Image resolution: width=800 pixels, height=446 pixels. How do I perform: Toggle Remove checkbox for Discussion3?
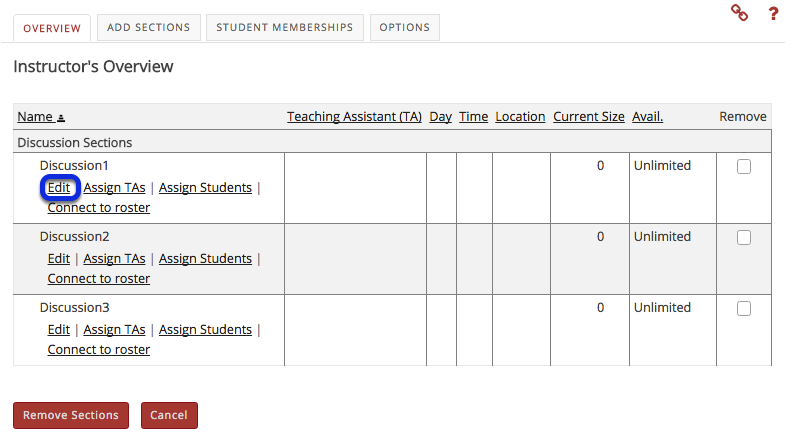click(x=743, y=309)
